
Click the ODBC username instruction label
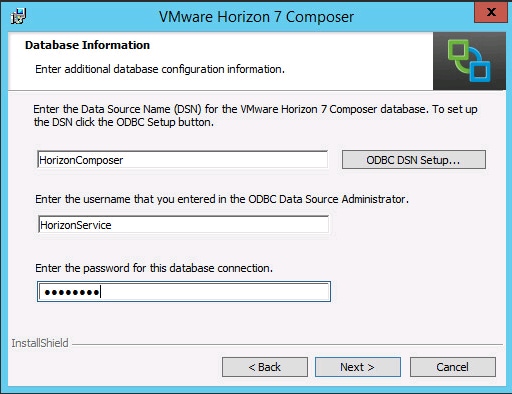(222, 199)
